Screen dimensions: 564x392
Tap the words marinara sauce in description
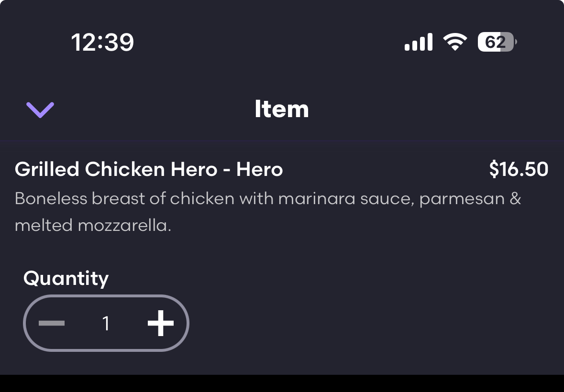coord(346,198)
